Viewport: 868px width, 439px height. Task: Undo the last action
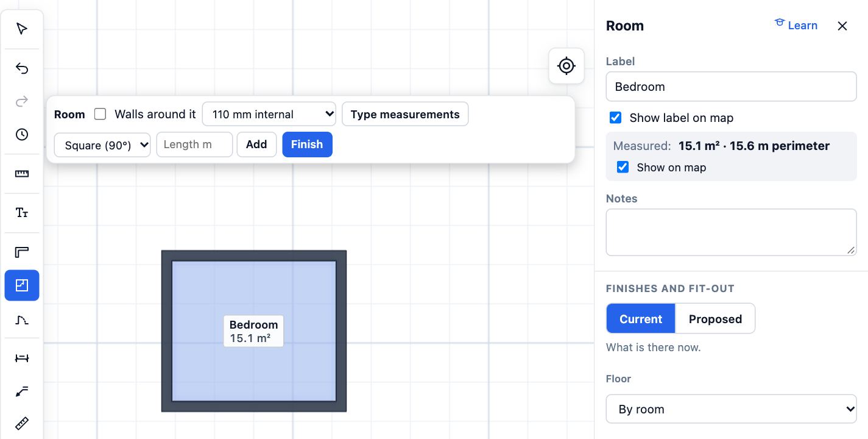click(x=22, y=68)
